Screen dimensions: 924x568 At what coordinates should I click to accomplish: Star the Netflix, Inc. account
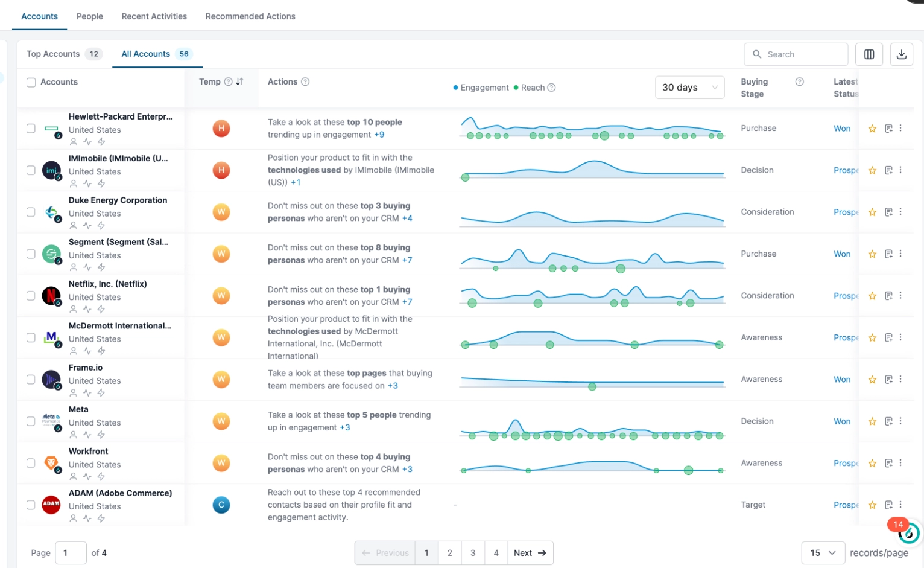pos(872,296)
